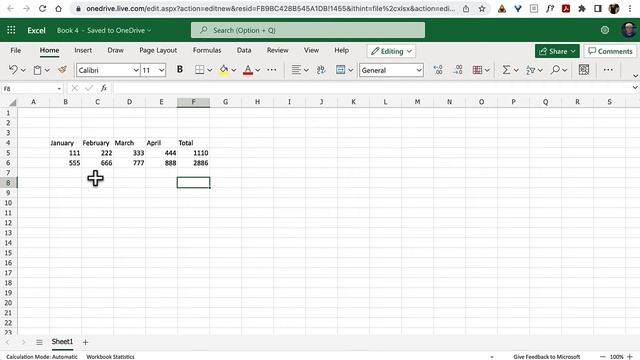Click the text alignment icon

pyautogui.click(x=296, y=70)
